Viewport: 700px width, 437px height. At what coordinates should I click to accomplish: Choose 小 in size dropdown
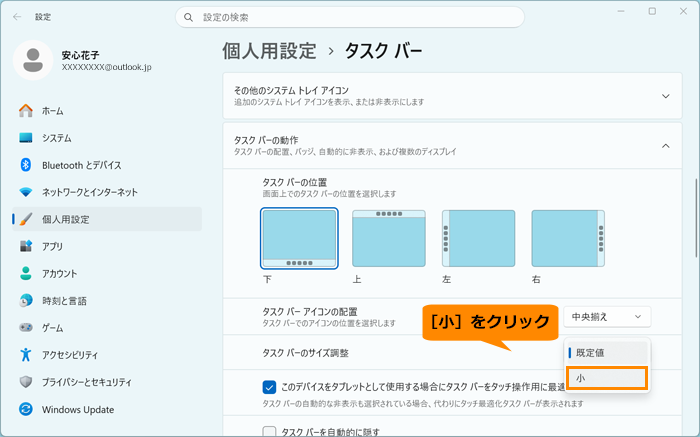pos(607,378)
